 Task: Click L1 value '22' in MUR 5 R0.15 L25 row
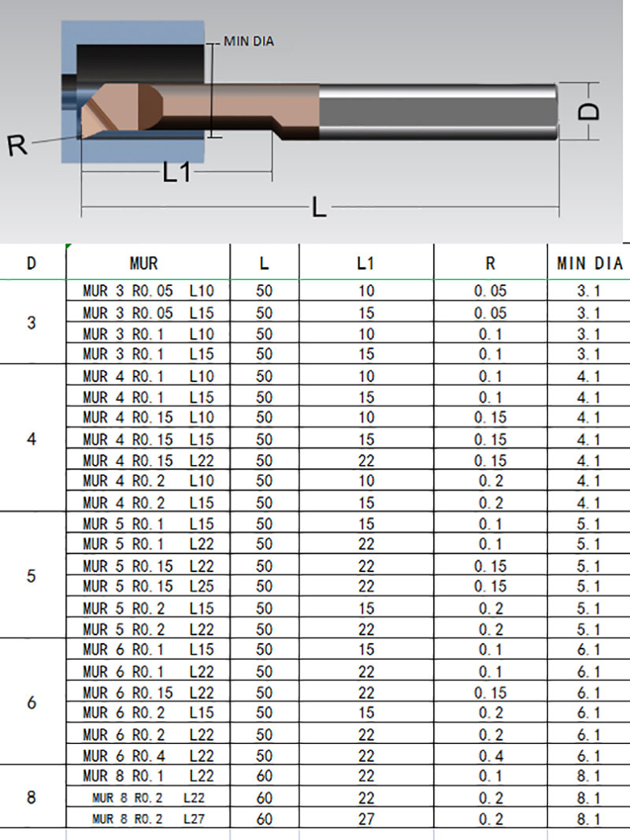(366, 586)
